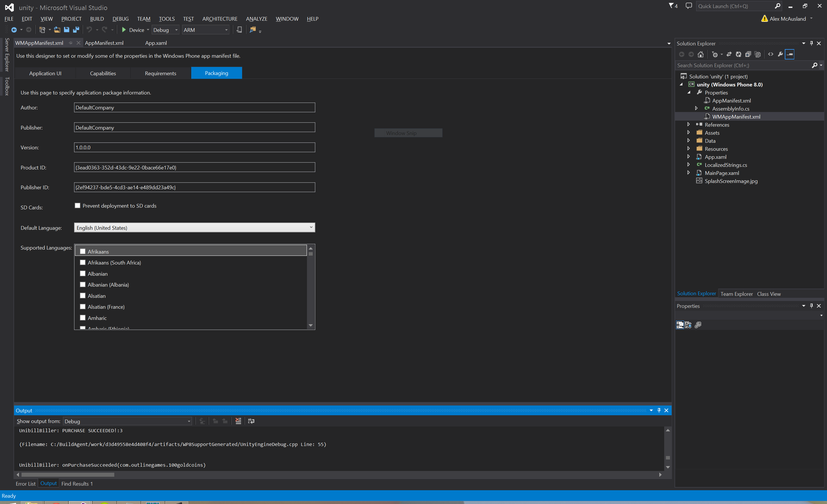Image resolution: width=827 pixels, height=504 pixels.
Task: Click the Property Pages icon in Properties
Action: (x=698, y=325)
